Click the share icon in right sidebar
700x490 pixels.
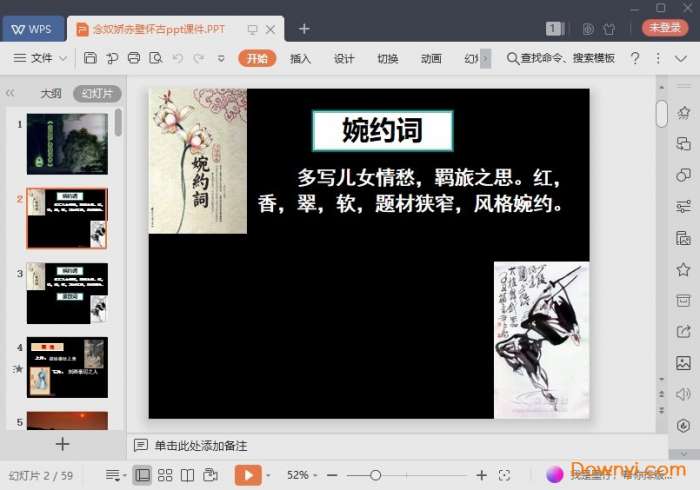point(683,331)
